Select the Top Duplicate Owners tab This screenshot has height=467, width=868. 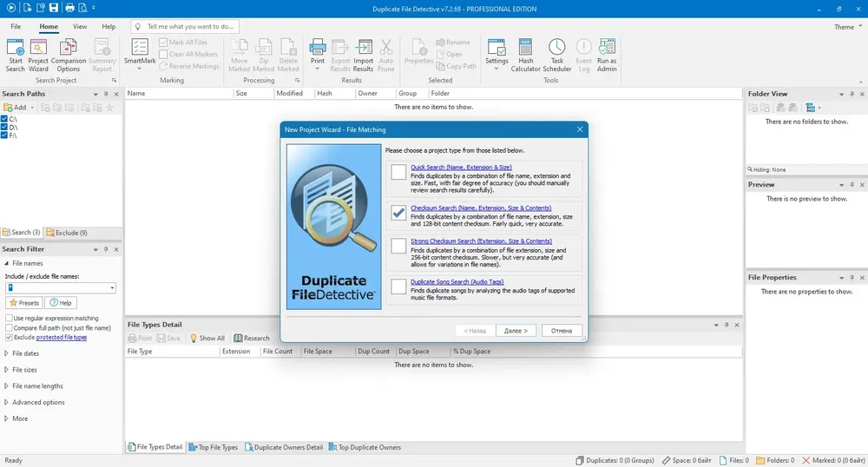tap(365, 447)
